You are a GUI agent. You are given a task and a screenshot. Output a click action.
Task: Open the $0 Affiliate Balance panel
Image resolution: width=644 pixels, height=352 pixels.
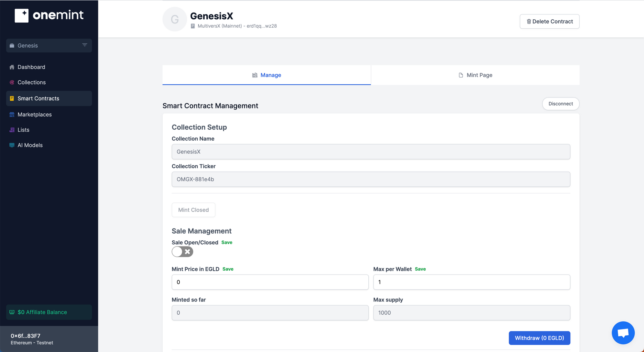49,312
